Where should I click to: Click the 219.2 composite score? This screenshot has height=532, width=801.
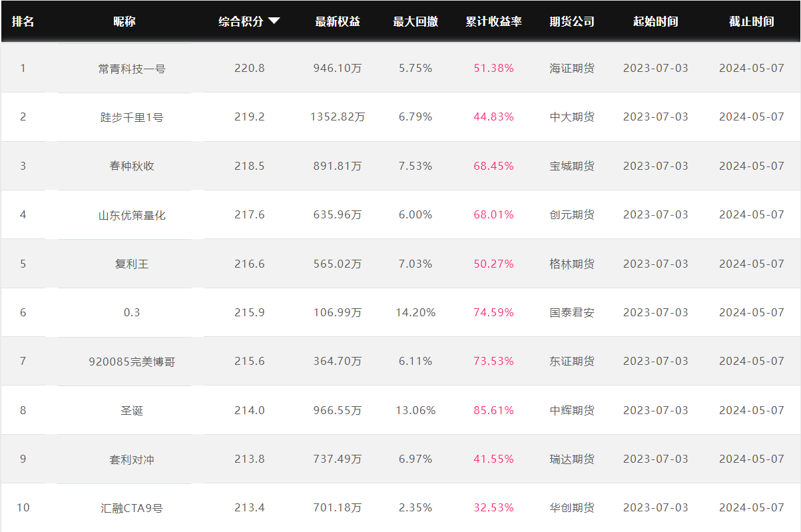tap(250, 117)
